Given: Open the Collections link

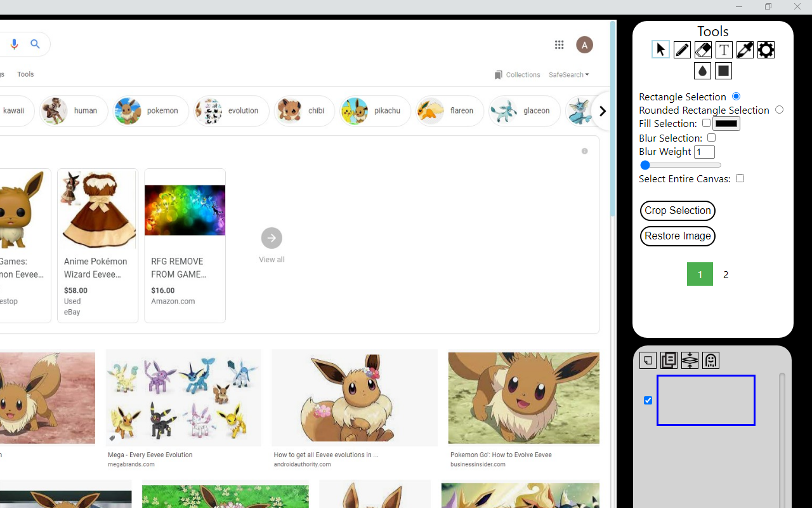Looking at the screenshot, I should [523, 75].
